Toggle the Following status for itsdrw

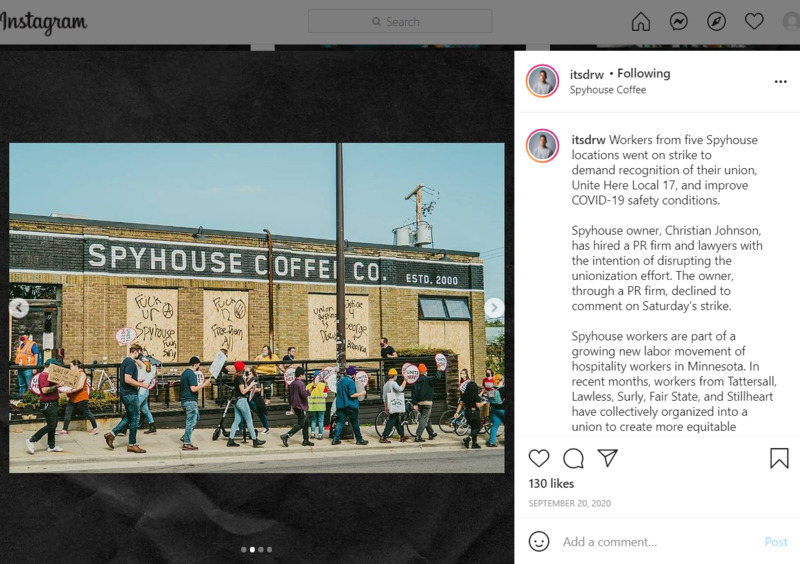pos(643,73)
